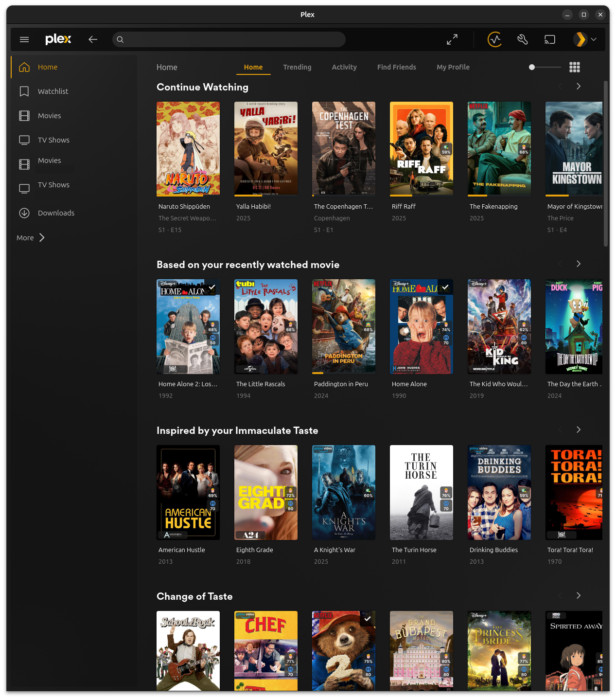This screenshot has width=616, height=699.
Task: Click the second Movies film icon
Action: tap(24, 164)
